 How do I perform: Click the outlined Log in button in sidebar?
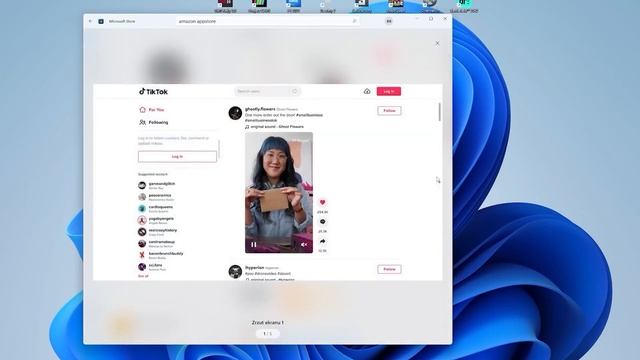point(177,157)
